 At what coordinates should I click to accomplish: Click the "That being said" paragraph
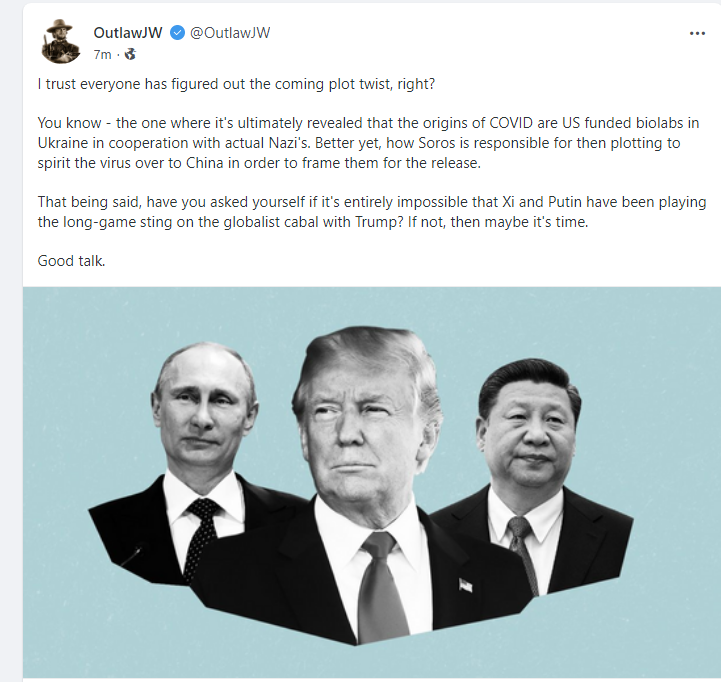click(372, 212)
